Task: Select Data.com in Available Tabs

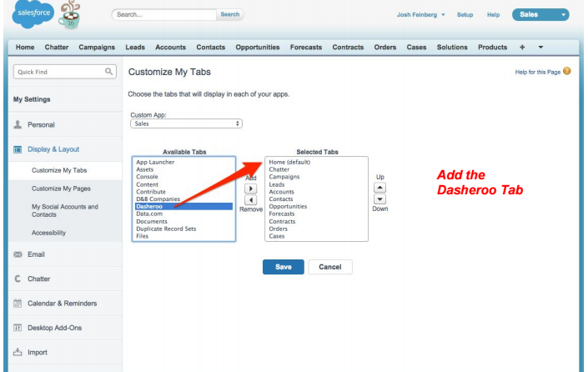Action: click(149, 214)
